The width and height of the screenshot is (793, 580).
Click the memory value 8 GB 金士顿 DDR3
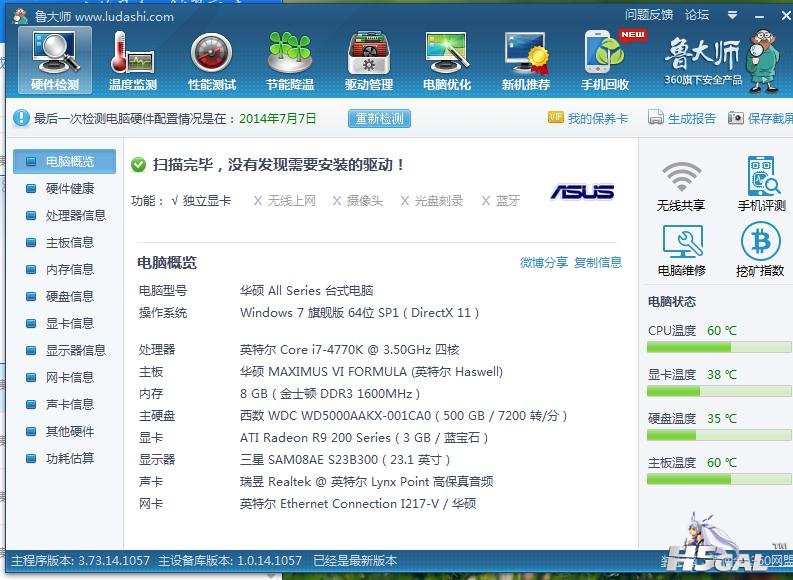[330, 393]
